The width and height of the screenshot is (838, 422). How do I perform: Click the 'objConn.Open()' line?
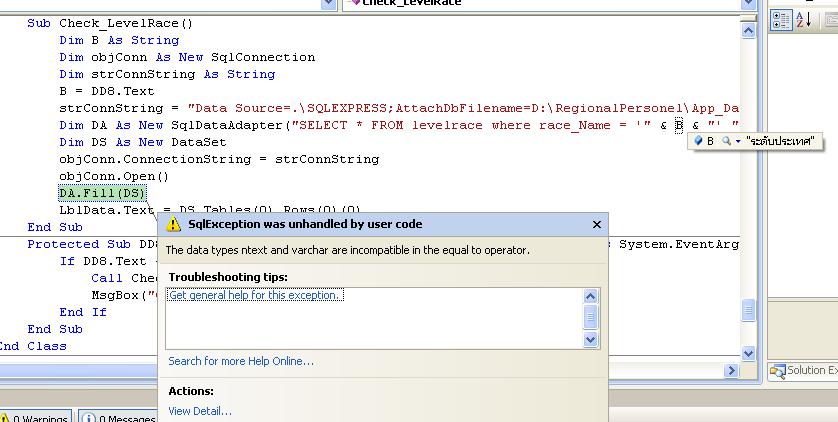(114, 176)
